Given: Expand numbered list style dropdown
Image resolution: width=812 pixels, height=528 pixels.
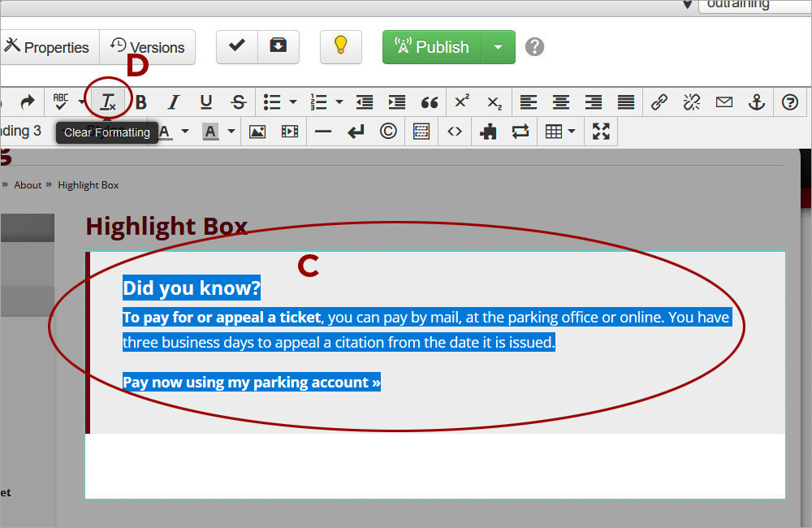Looking at the screenshot, I should [339, 102].
